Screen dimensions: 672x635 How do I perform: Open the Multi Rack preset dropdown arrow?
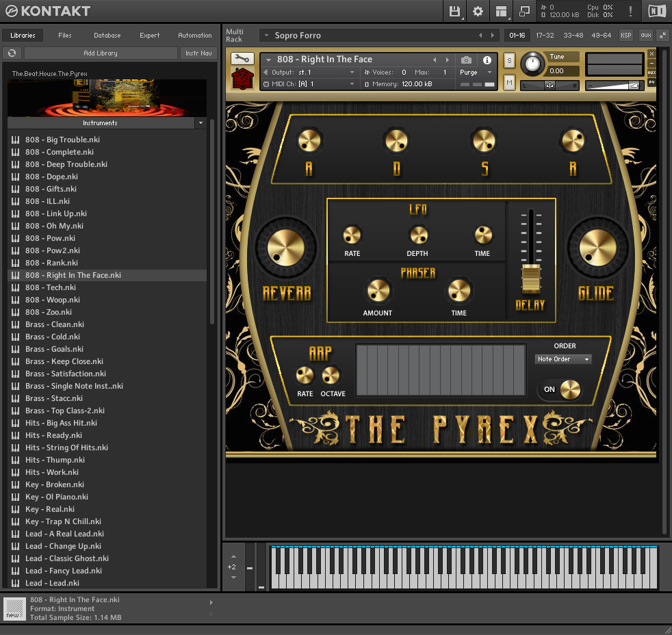click(x=266, y=36)
